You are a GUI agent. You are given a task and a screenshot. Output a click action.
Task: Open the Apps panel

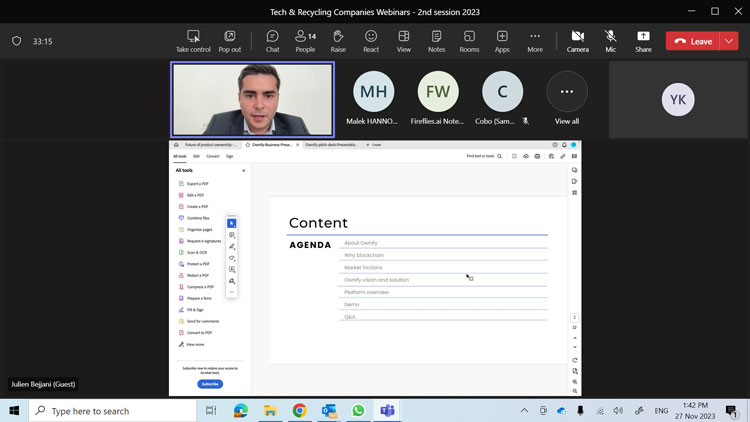(x=502, y=40)
